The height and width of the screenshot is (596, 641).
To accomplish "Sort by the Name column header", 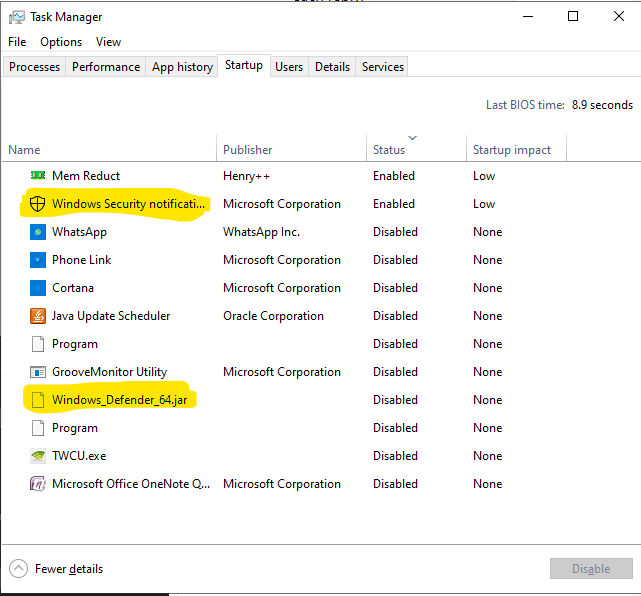I will pos(24,150).
